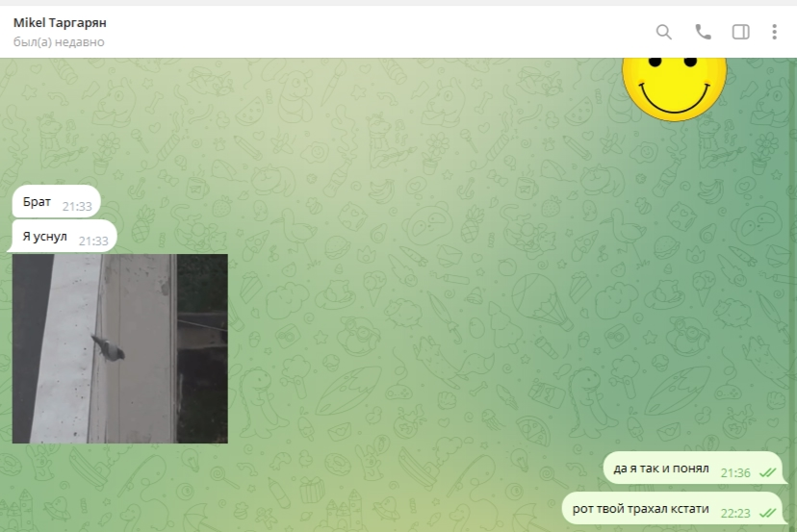Click the 21:33 timestamp on "Брат"

pos(77,207)
